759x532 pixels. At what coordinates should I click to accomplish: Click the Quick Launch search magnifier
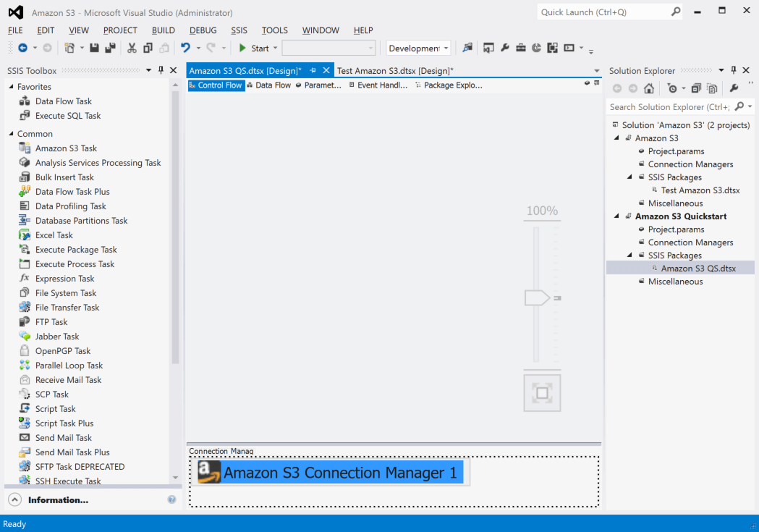(x=676, y=12)
